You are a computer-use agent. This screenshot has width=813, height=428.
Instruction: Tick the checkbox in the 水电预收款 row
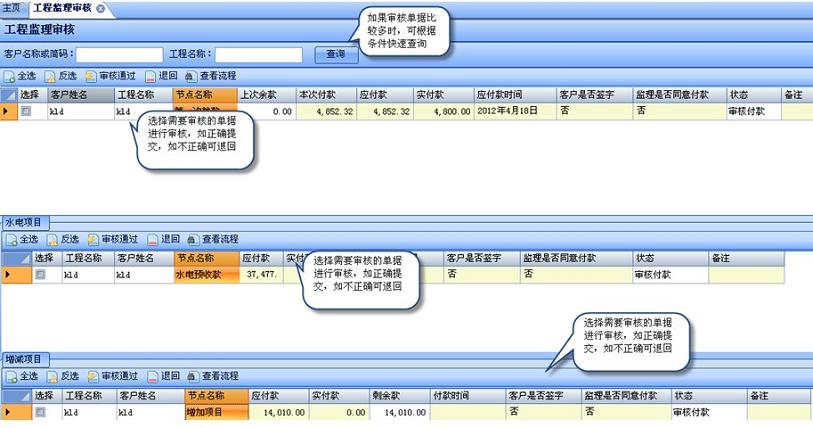40,274
